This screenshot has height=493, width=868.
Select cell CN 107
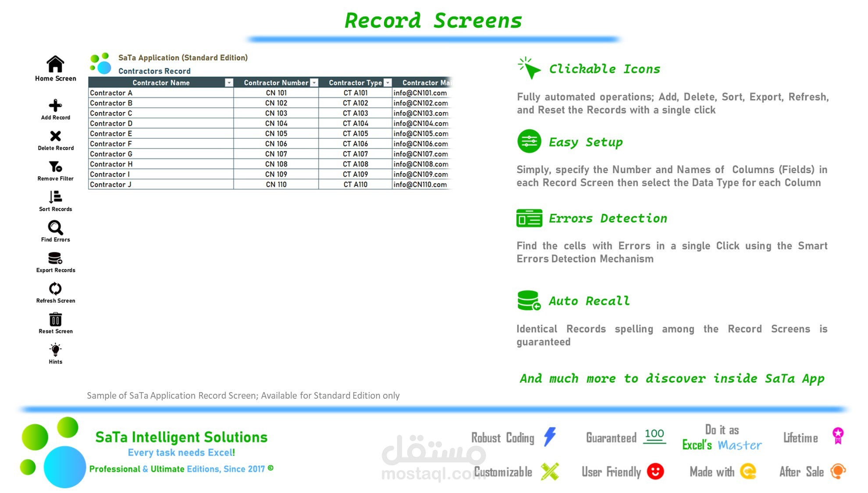[276, 154]
